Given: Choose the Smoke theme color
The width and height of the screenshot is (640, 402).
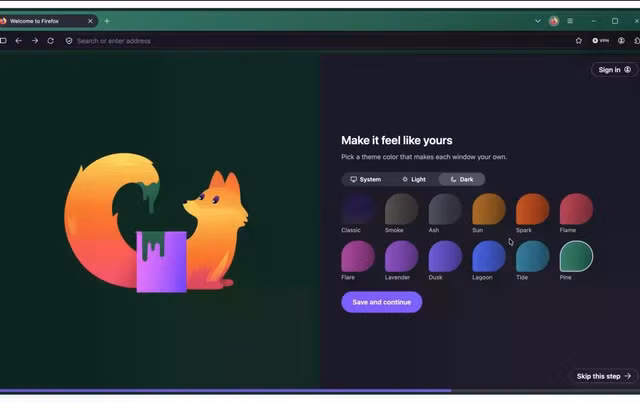Looking at the screenshot, I should [x=402, y=209].
